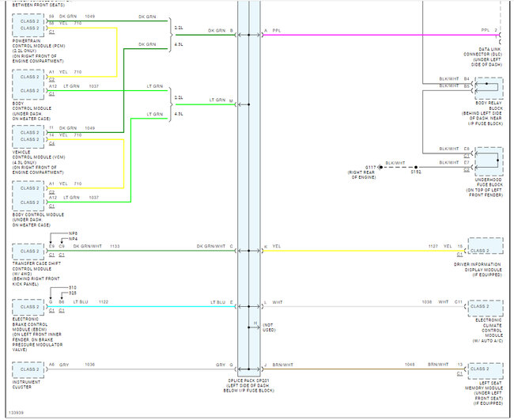Click Electronic Brake Control Module (EBCM) label
Image resolution: width=514 pixels, height=420 pixels.
[37, 334]
